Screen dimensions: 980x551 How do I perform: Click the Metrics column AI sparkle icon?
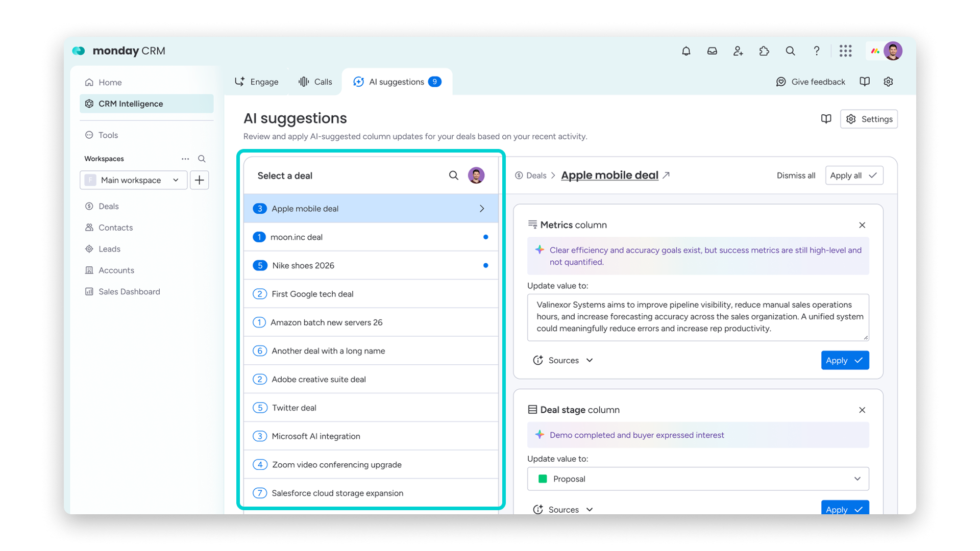[x=540, y=250]
